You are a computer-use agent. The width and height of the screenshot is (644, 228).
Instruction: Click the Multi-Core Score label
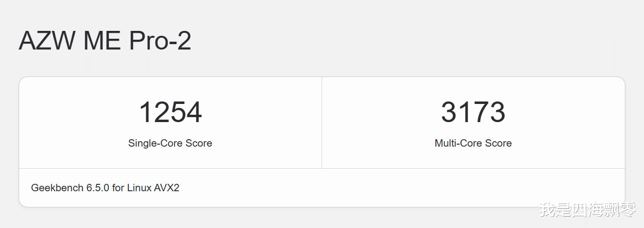coord(473,143)
